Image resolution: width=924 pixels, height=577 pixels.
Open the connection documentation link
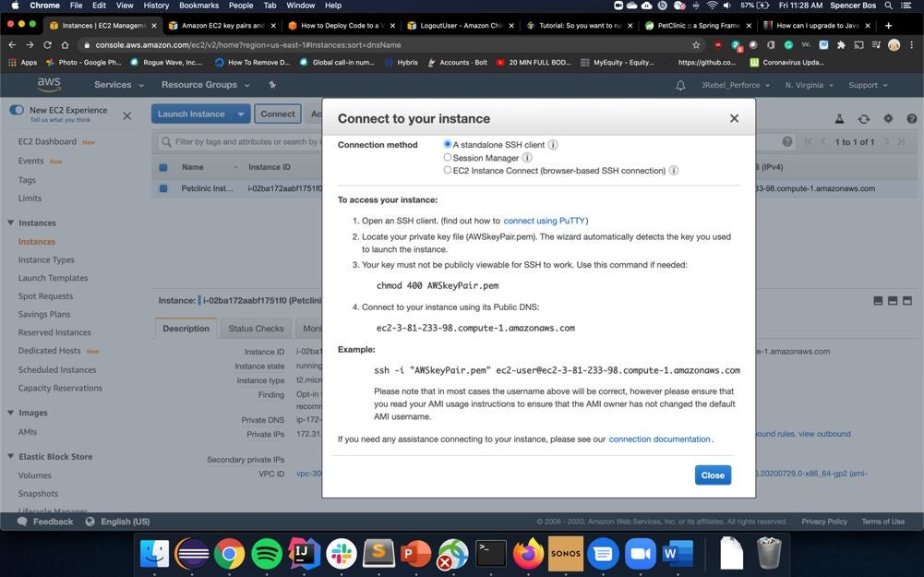click(x=659, y=439)
